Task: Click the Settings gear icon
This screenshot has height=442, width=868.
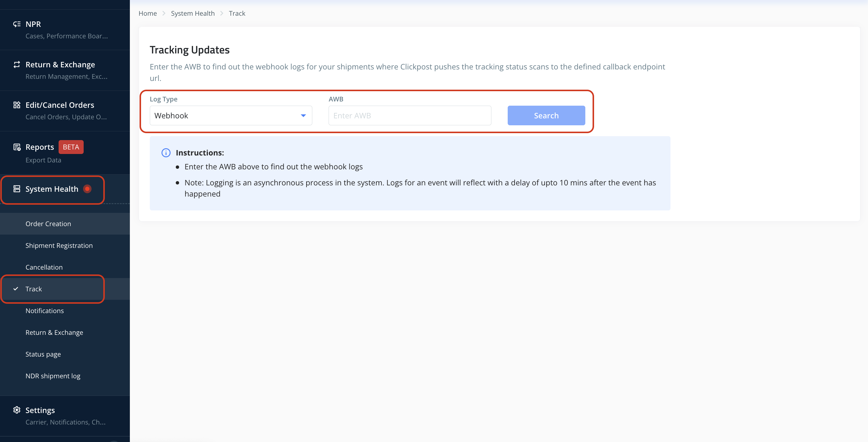Action: point(17,410)
